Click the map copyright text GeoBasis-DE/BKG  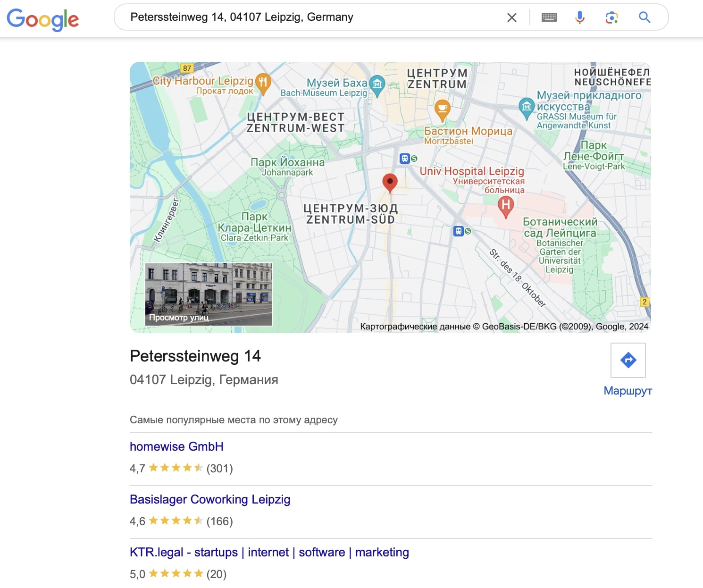click(504, 327)
